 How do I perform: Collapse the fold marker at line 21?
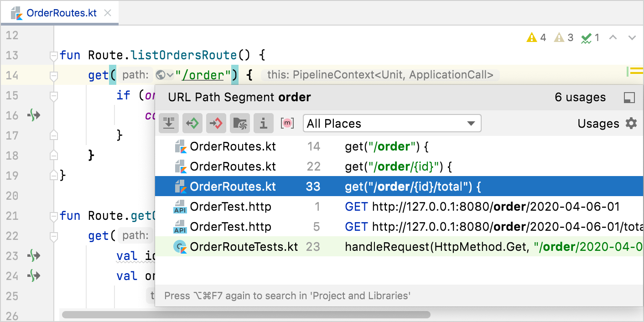53,216
